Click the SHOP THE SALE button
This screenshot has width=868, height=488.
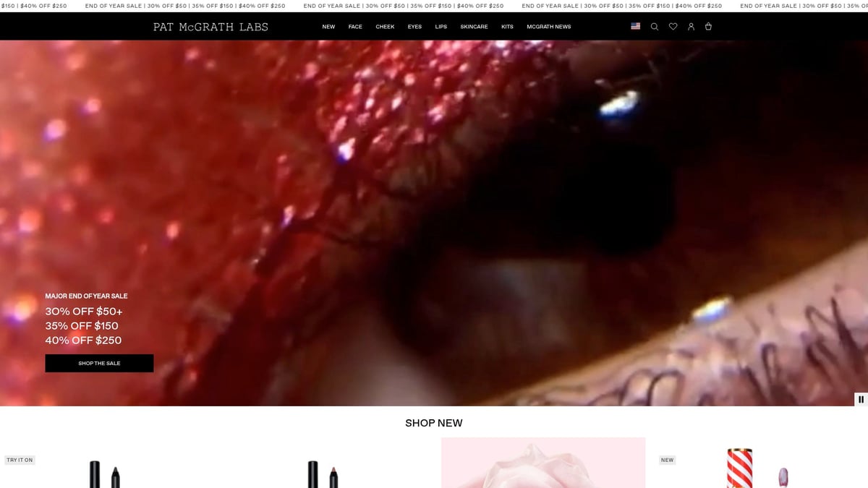tap(99, 363)
